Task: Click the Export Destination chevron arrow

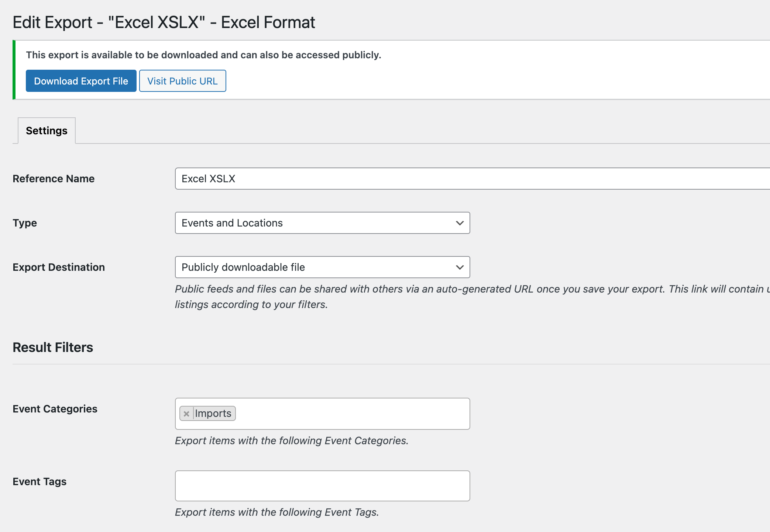Action: pos(460,267)
